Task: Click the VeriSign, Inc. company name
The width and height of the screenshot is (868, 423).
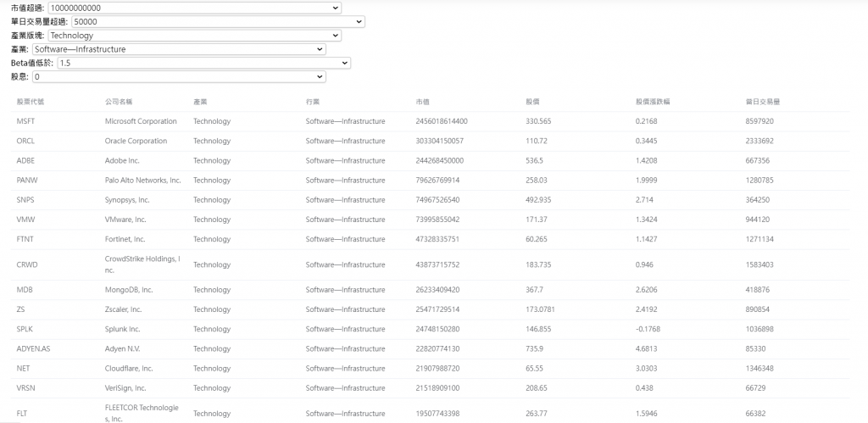Action: coord(127,388)
